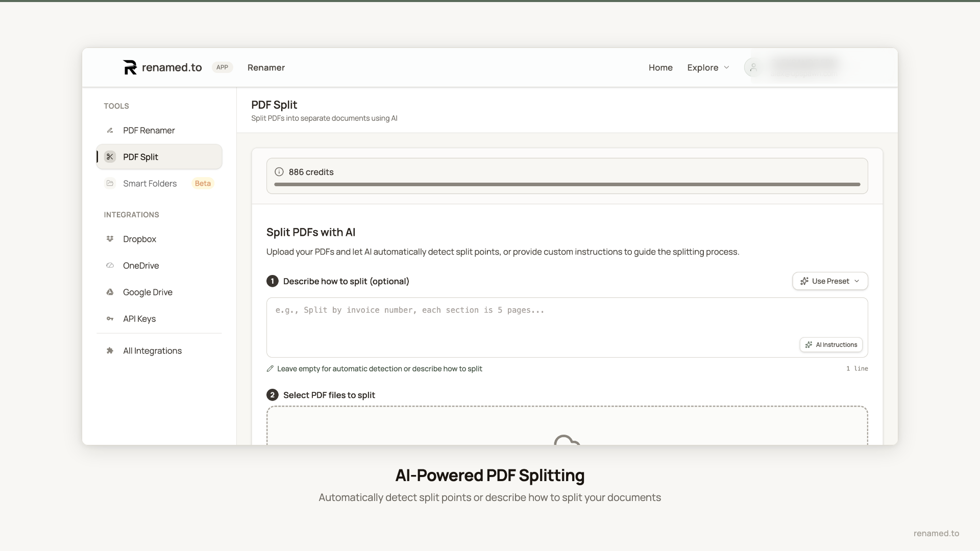Click the PDF Renamer pencil icon

click(110, 131)
